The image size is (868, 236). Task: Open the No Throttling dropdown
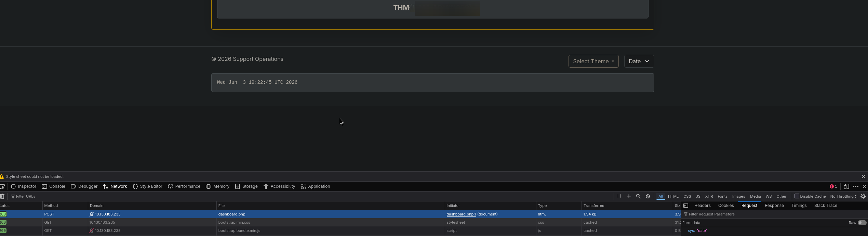843,196
